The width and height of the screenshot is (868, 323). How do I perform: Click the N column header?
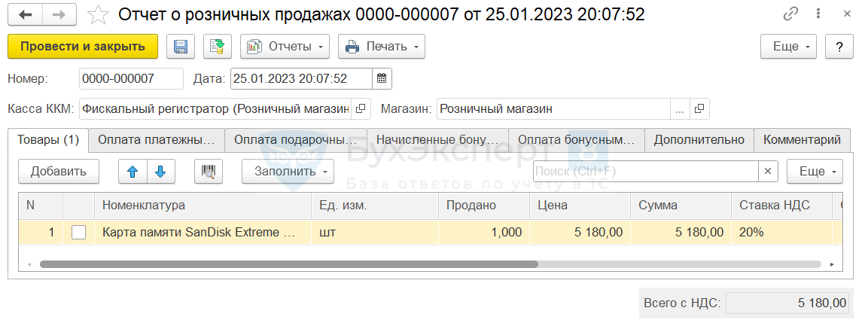[x=41, y=206]
